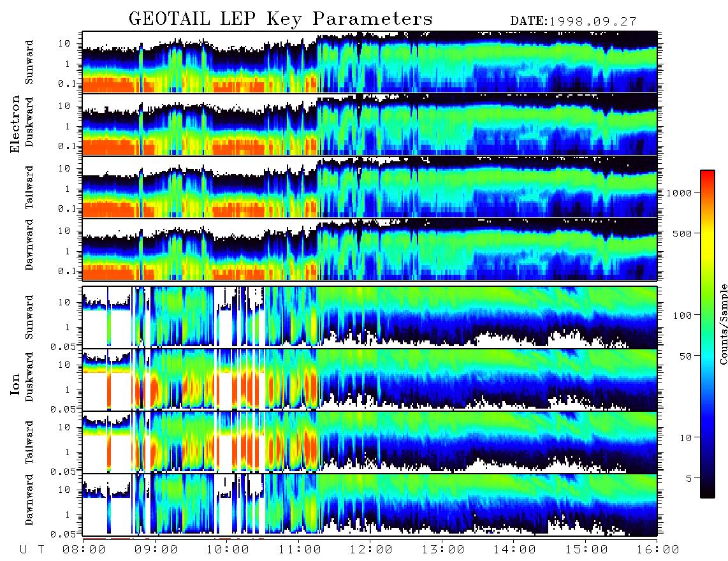The height and width of the screenshot is (561, 728).
Task: Click the "Counts/Sample" color bar label
Action: (723, 324)
